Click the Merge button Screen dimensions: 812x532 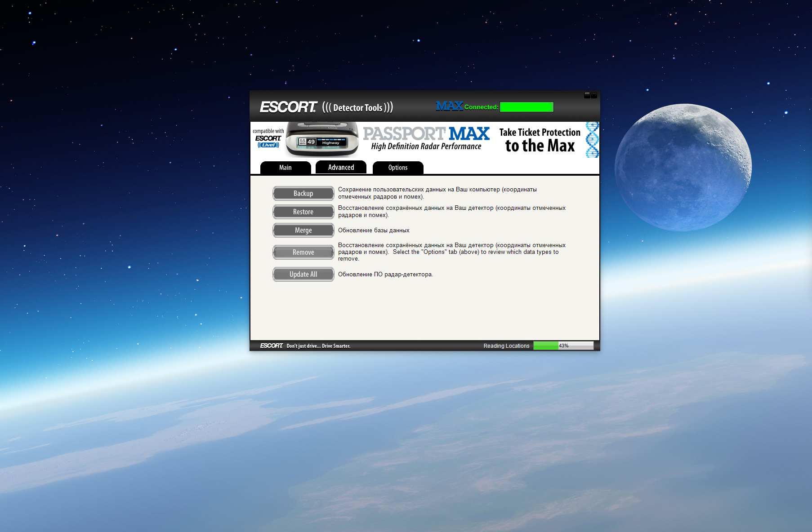point(303,230)
